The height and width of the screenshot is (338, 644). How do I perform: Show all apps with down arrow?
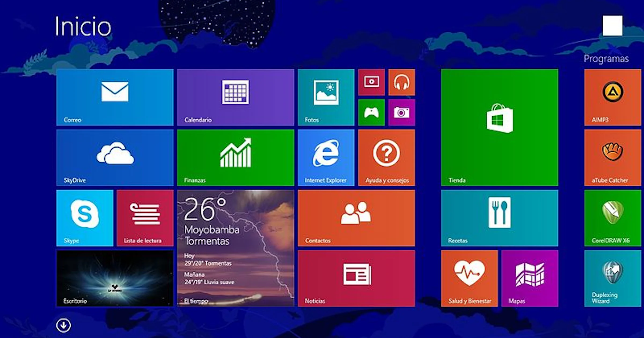click(64, 325)
